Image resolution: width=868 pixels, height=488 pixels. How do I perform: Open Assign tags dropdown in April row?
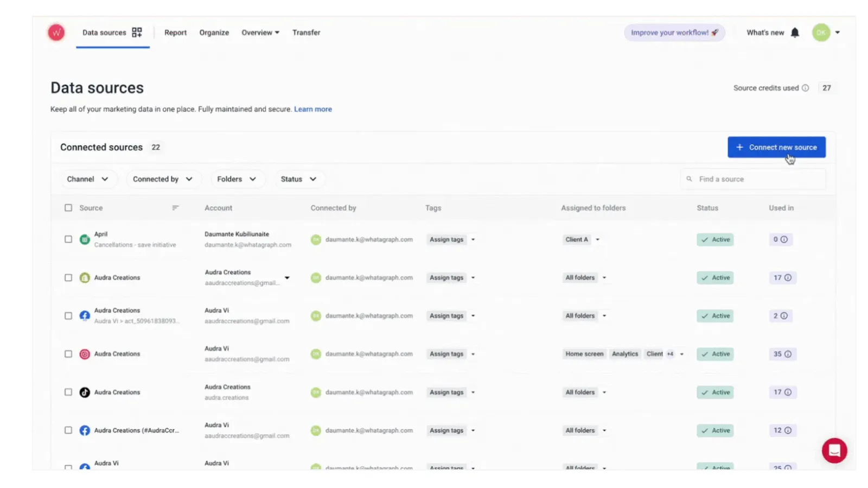pyautogui.click(x=473, y=239)
